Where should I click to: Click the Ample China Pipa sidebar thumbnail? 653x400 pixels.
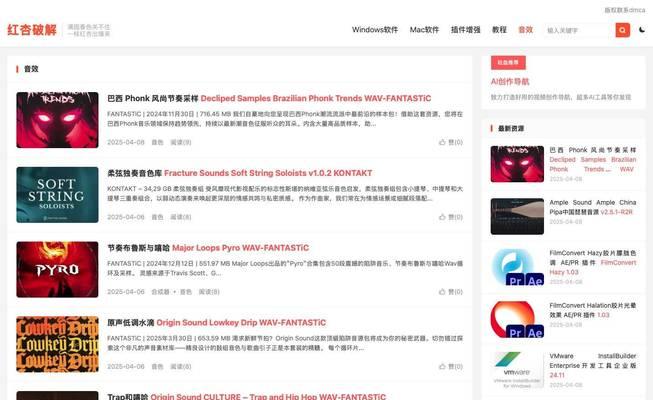tap(517, 216)
